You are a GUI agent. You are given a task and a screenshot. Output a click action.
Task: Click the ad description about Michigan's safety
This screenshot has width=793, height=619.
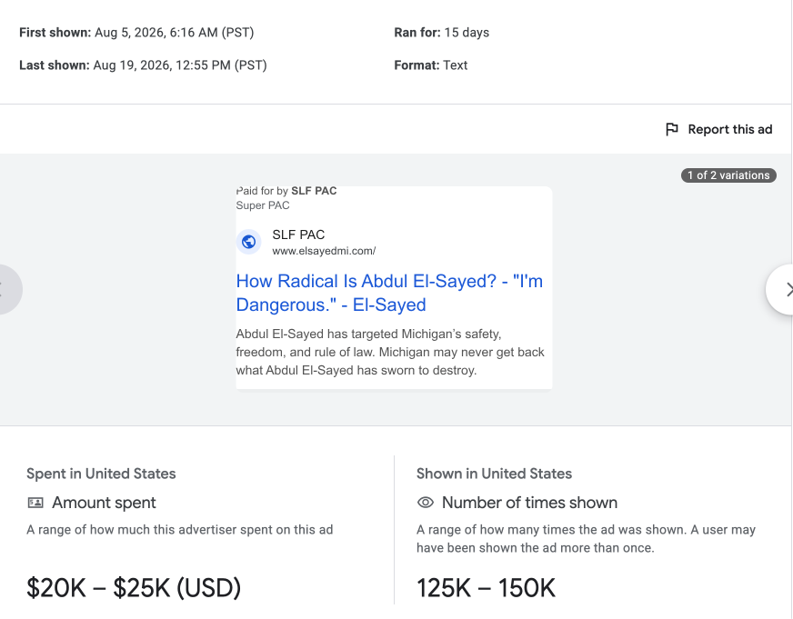pos(390,352)
